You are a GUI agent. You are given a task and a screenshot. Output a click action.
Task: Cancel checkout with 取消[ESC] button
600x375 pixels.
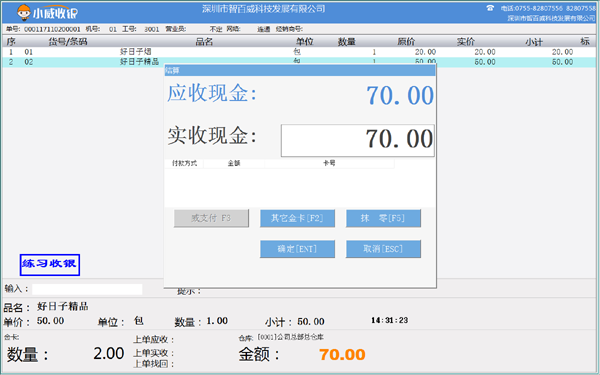point(383,249)
